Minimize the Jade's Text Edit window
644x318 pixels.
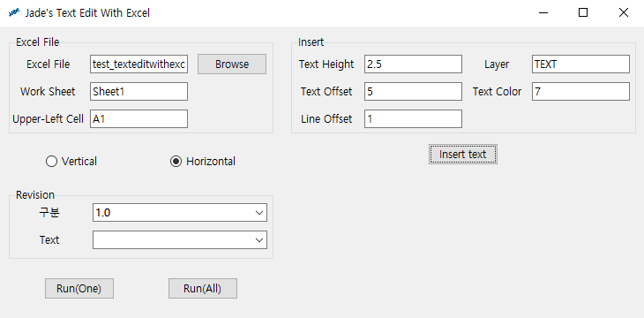pyautogui.click(x=543, y=12)
